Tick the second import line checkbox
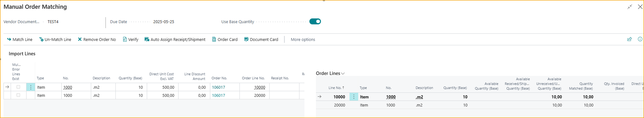The image size is (644, 118). coord(18,95)
